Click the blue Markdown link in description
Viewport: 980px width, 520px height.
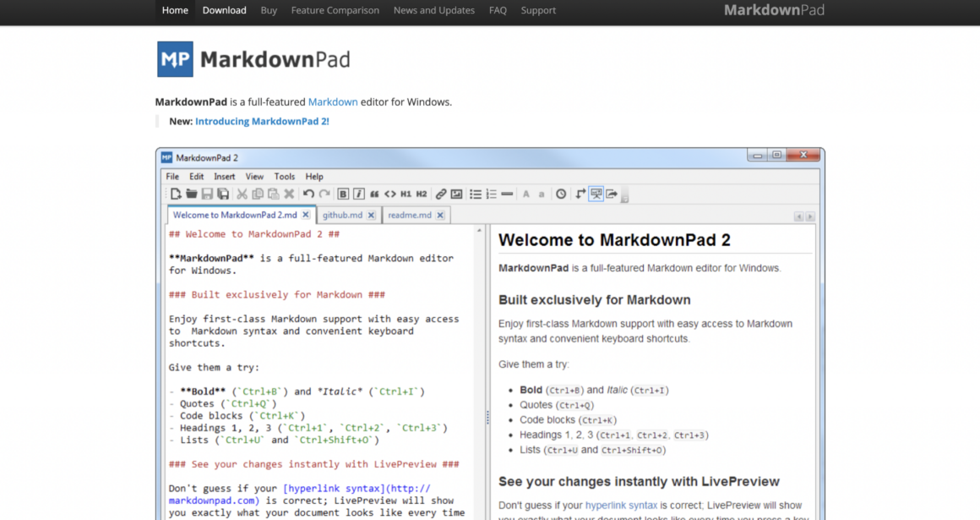click(333, 102)
